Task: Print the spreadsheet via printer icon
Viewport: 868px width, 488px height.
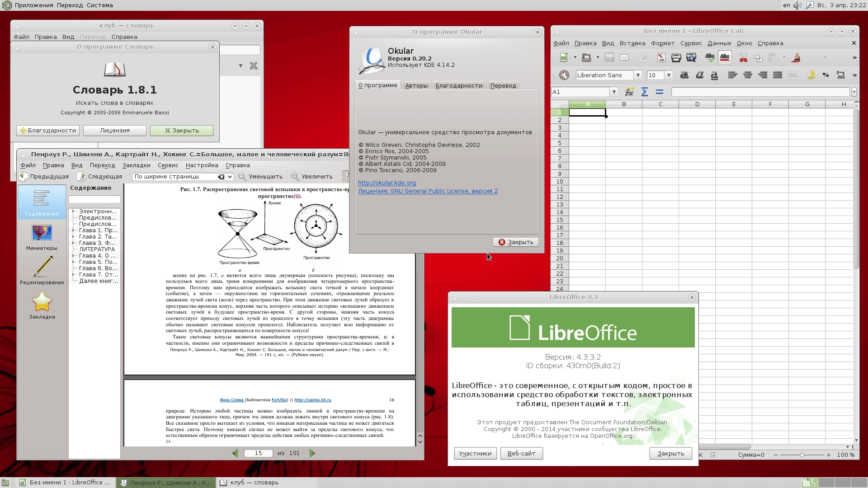Action: [x=676, y=57]
